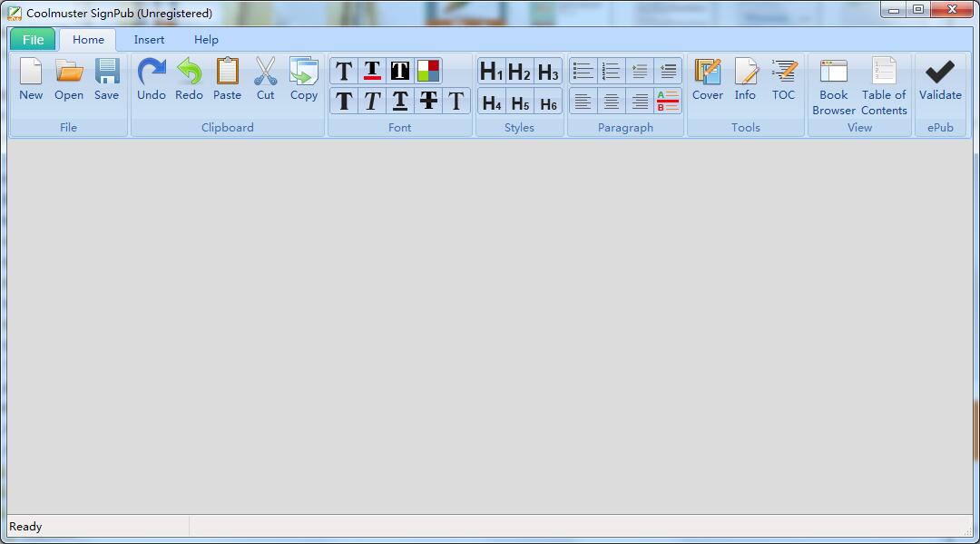Screen dimensions: 980x544
Task: Apply Heading 6 style
Action: pos(548,102)
